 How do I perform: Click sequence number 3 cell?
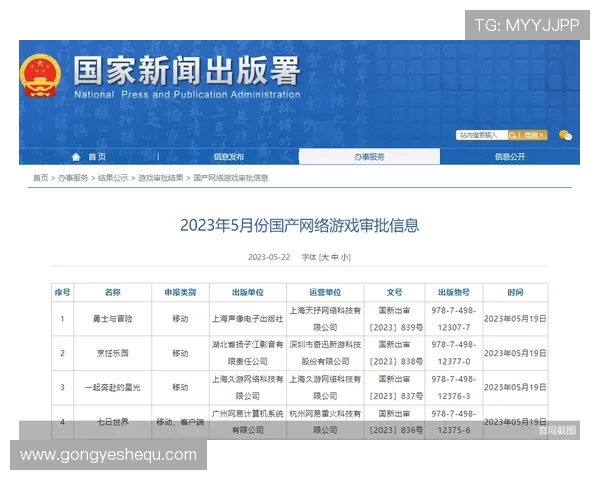click(x=62, y=388)
